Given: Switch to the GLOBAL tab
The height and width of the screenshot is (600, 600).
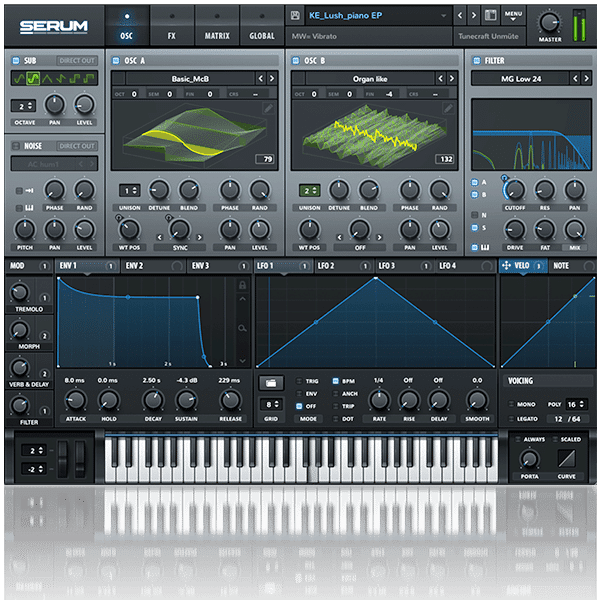Looking at the screenshot, I should coord(262,26).
